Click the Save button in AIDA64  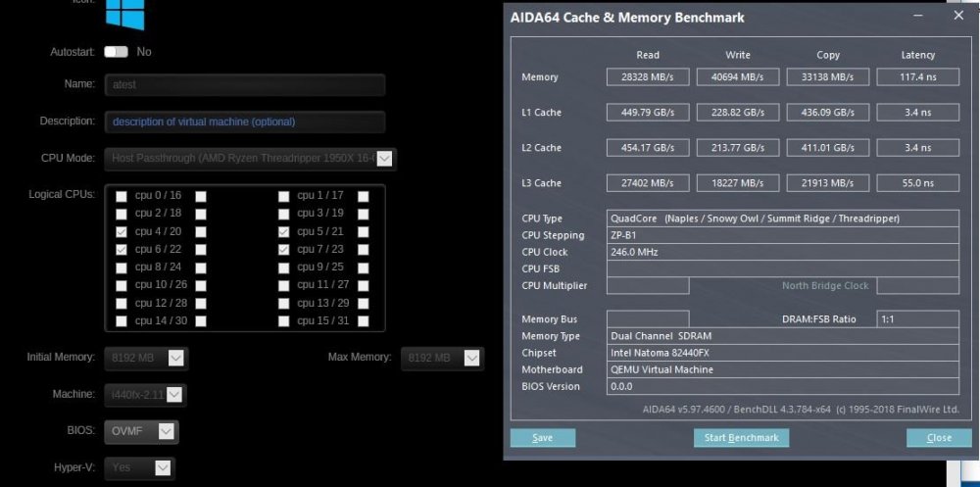pos(543,438)
